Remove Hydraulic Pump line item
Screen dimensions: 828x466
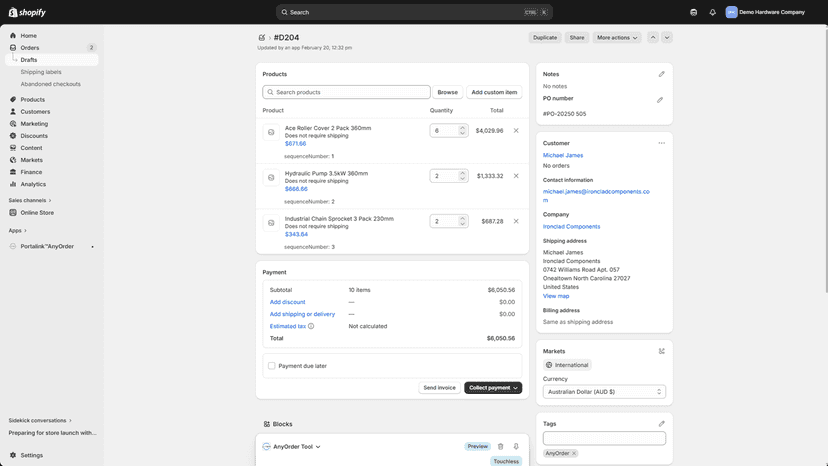516,176
